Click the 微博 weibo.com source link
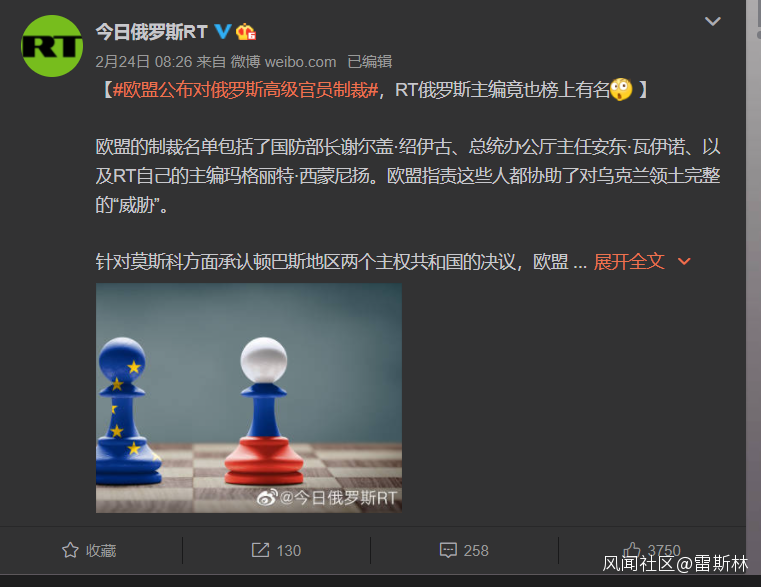 point(283,62)
